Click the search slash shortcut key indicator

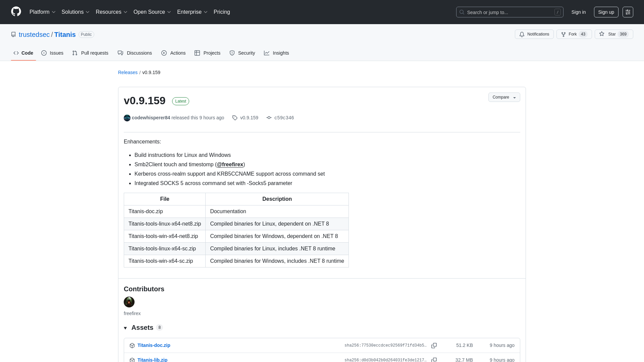click(558, 12)
